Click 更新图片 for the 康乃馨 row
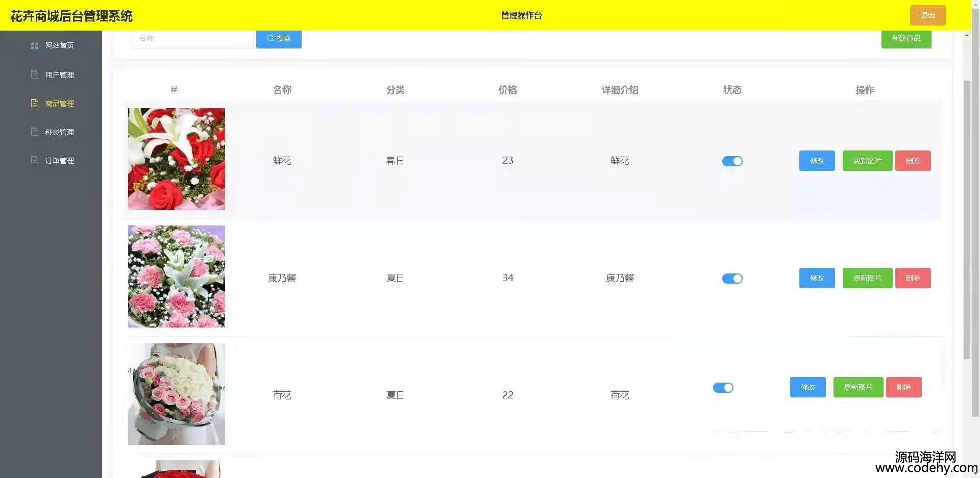 pos(867,278)
